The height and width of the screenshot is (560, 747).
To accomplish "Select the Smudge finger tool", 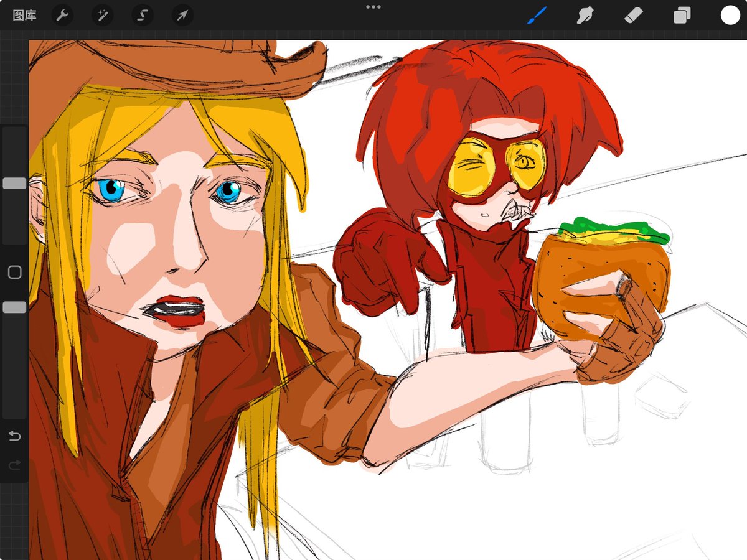I will click(585, 15).
